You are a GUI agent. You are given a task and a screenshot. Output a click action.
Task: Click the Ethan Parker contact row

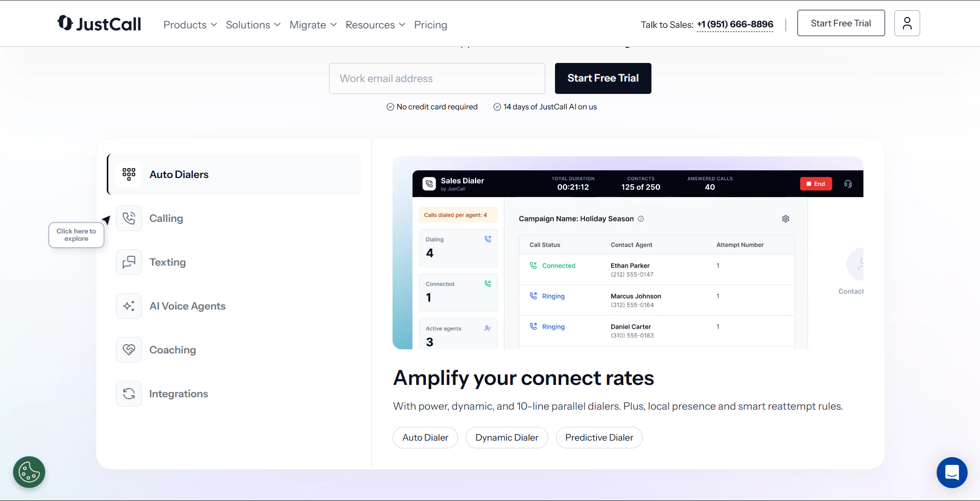(x=657, y=270)
